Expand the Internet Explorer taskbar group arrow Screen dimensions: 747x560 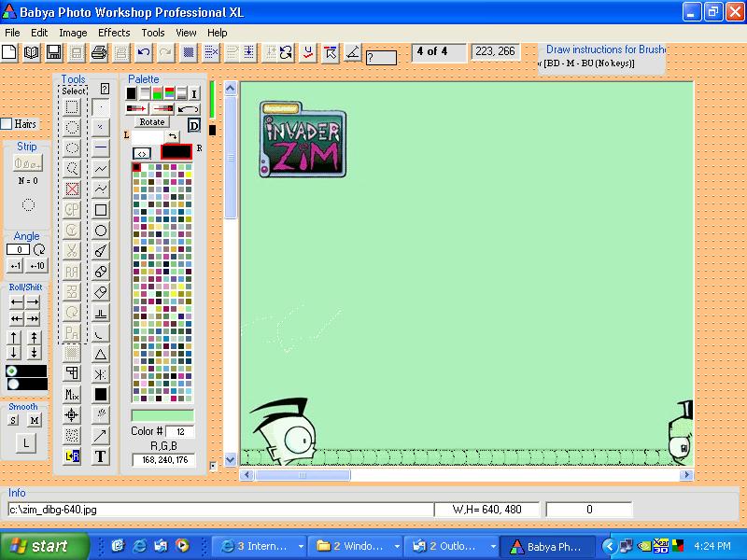[301, 546]
